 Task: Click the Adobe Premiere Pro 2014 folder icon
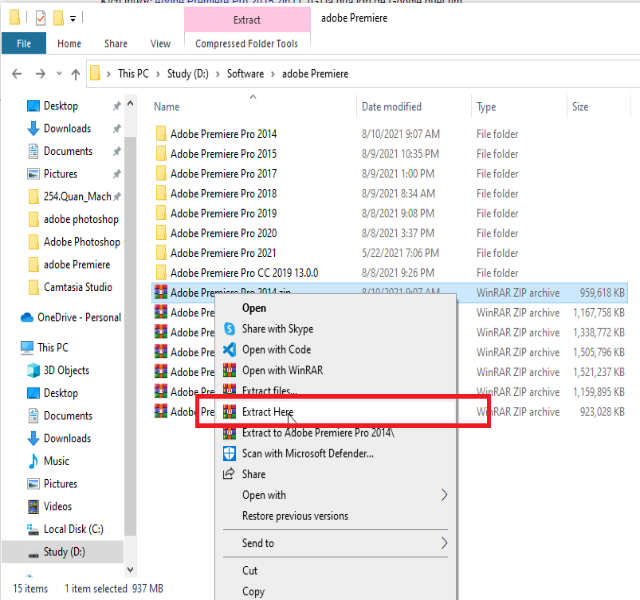click(161, 134)
